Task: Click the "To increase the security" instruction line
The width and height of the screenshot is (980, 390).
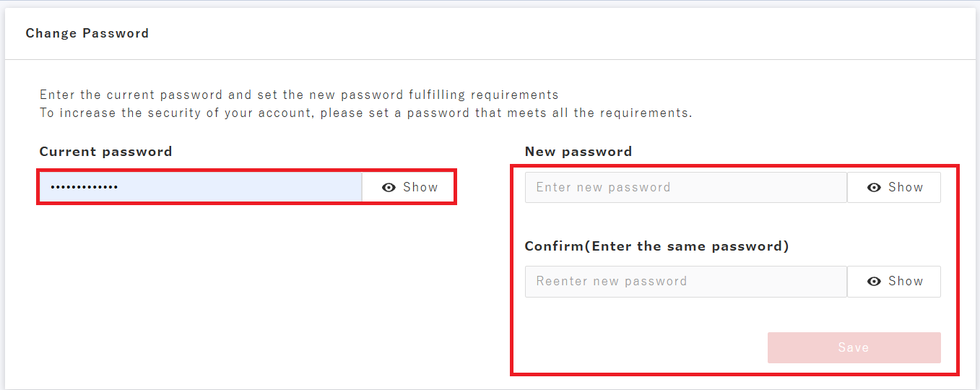Action: click(365, 113)
